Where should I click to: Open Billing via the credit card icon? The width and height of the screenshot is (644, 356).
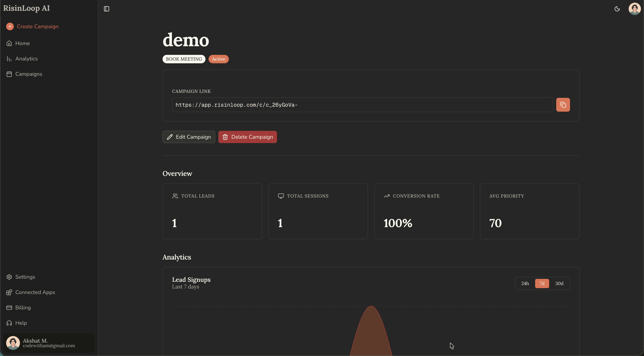(x=23, y=307)
